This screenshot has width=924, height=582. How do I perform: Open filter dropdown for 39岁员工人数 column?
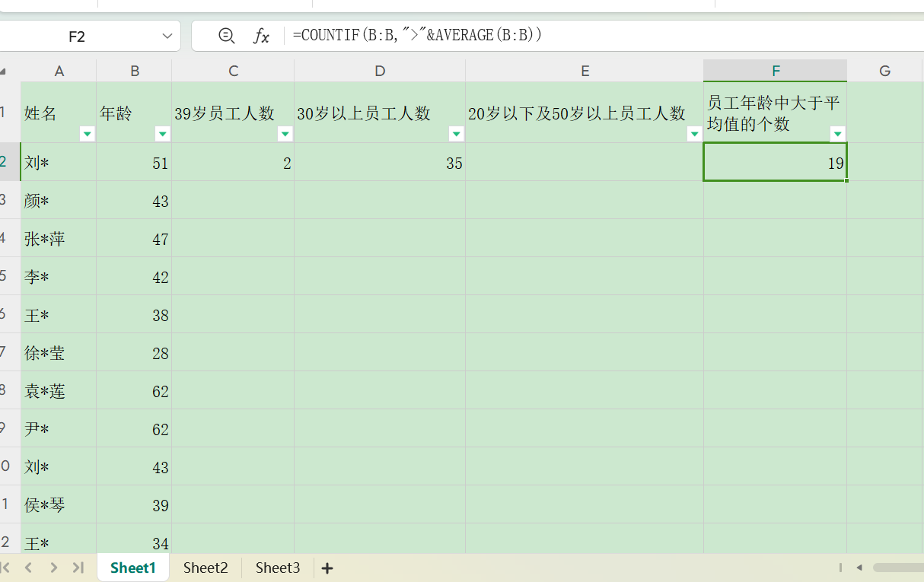click(285, 134)
